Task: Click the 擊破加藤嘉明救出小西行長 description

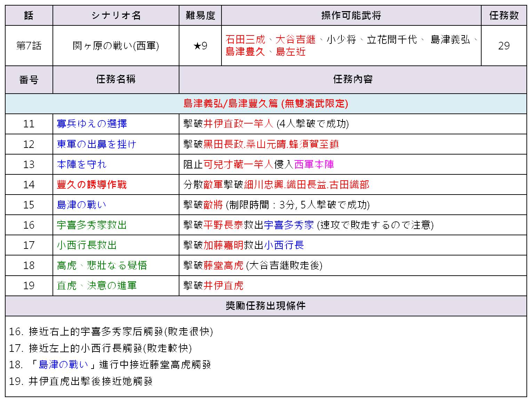Action: (244, 245)
